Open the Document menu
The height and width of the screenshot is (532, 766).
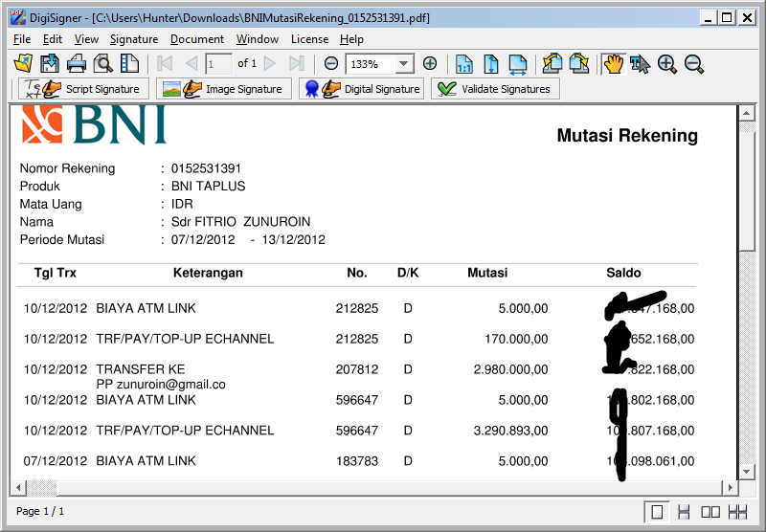point(197,39)
